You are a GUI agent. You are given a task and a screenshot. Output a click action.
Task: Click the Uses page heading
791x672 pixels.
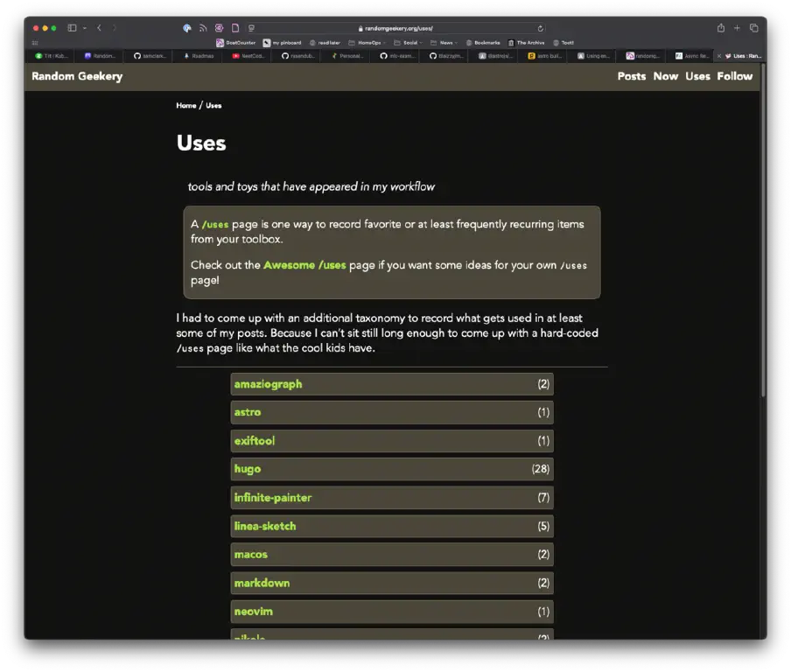(x=201, y=143)
